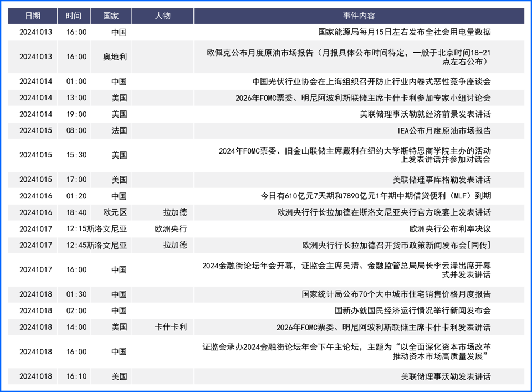Select event IEA公布月度原油市场报告
The image size is (532, 392).
pyautogui.click(x=444, y=131)
